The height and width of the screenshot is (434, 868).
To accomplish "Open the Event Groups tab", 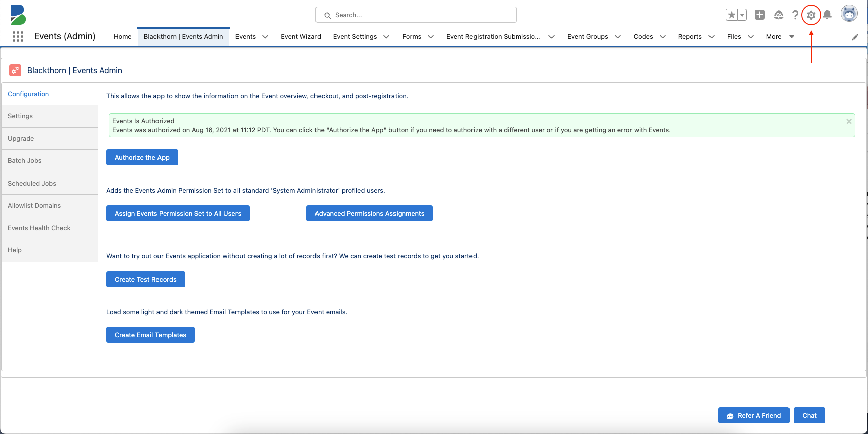I will pos(587,37).
